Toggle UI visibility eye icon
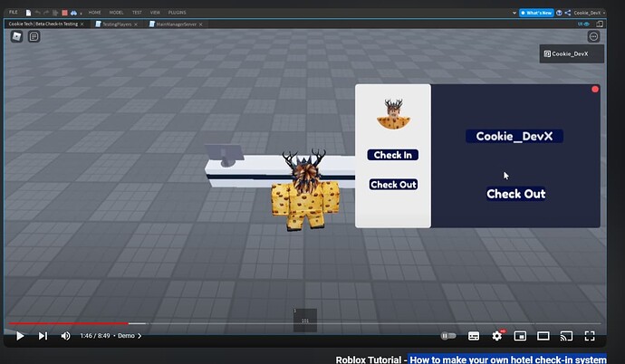Screen dimensions: 625x364 pyautogui.click(x=583, y=24)
